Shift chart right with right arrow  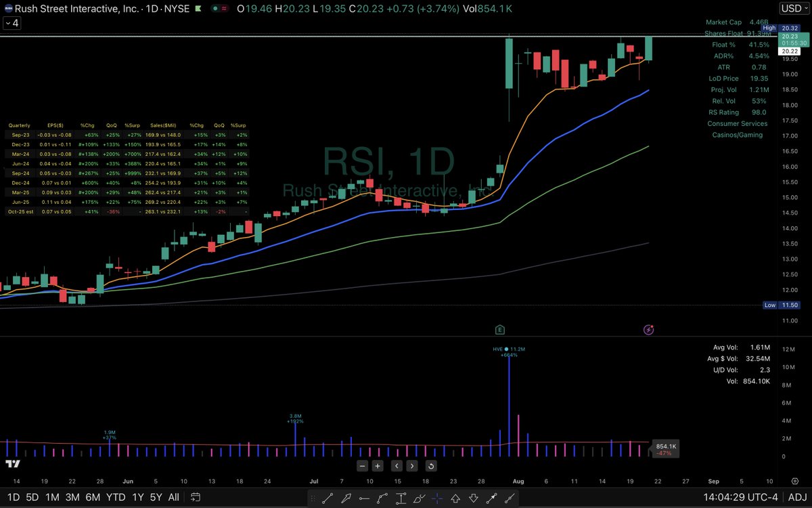[411, 466]
